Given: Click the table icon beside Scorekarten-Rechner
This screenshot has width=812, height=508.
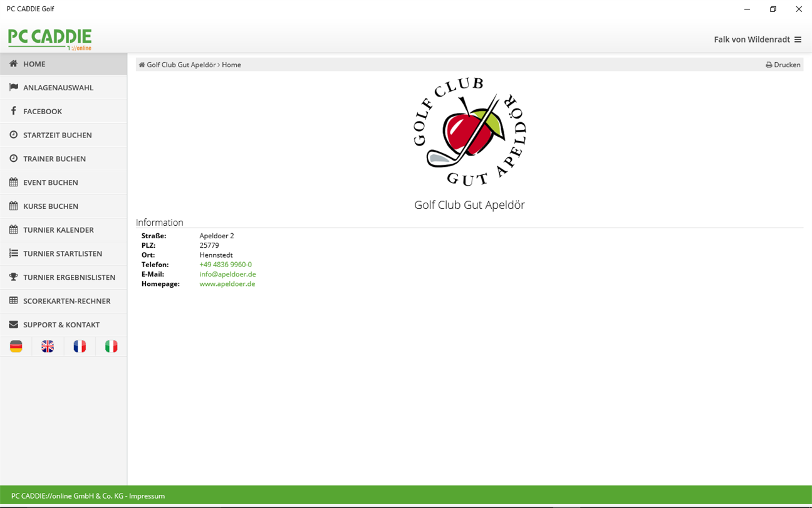Looking at the screenshot, I should [x=13, y=300].
